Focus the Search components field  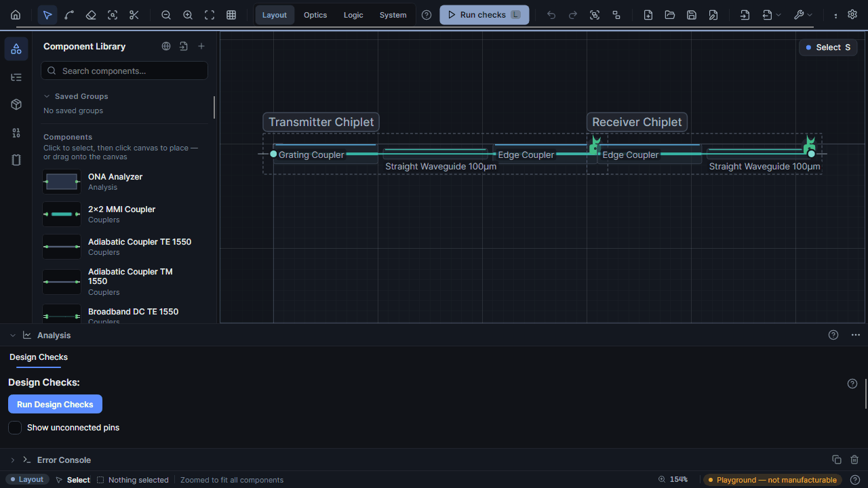[124, 70]
